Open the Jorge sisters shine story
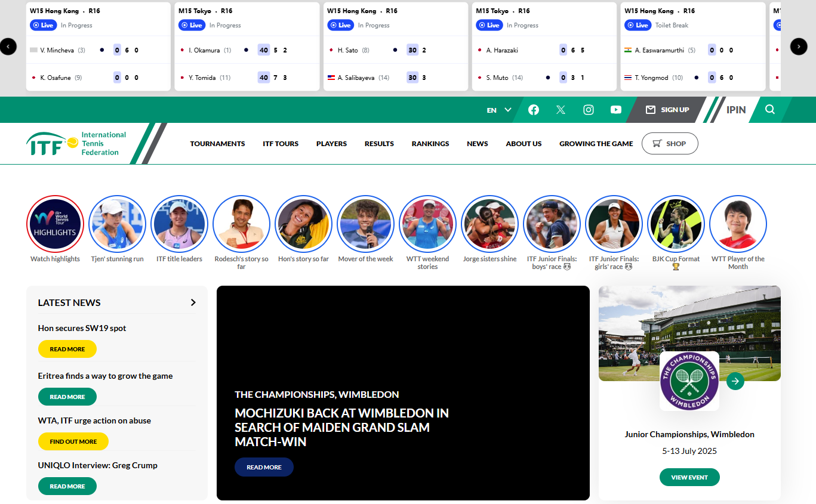The image size is (816, 504). coord(489,224)
